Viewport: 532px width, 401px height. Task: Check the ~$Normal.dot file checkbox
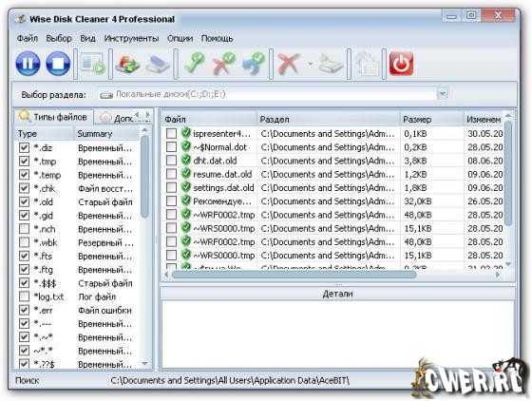click(171, 147)
